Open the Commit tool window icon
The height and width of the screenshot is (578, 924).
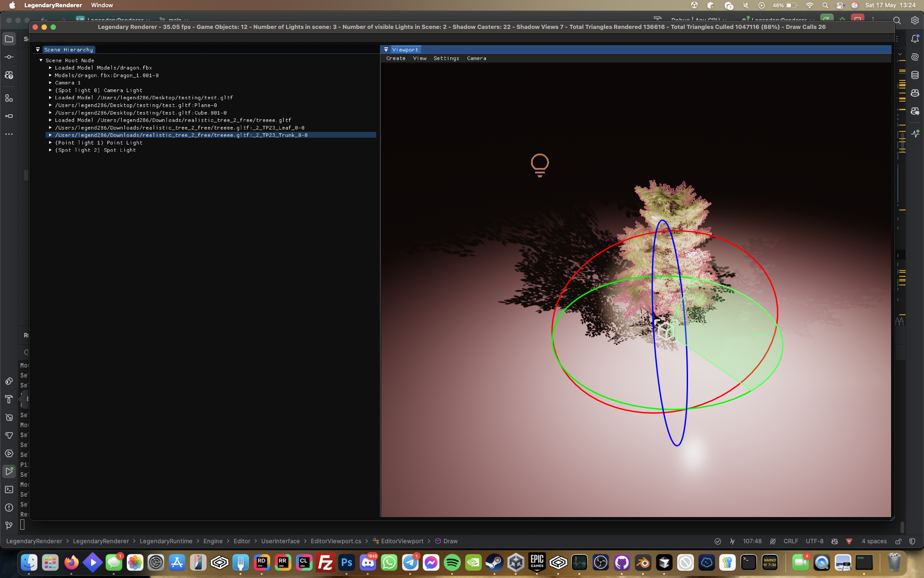pos(9,57)
